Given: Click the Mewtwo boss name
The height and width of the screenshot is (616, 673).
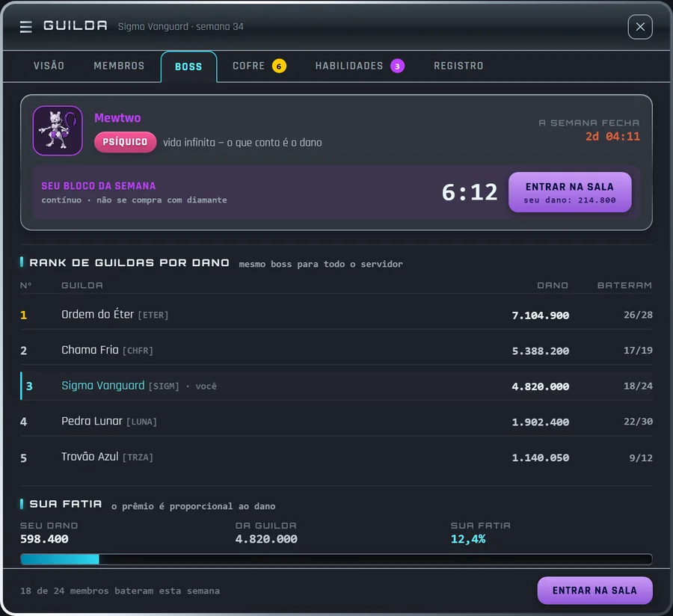Looking at the screenshot, I should (x=117, y=118).
